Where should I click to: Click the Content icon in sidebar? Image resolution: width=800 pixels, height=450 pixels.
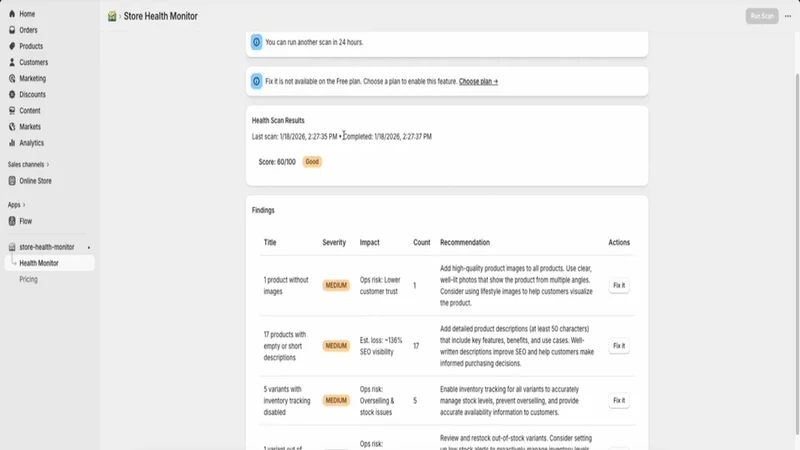pyautogui.click(x=12, y=111)
